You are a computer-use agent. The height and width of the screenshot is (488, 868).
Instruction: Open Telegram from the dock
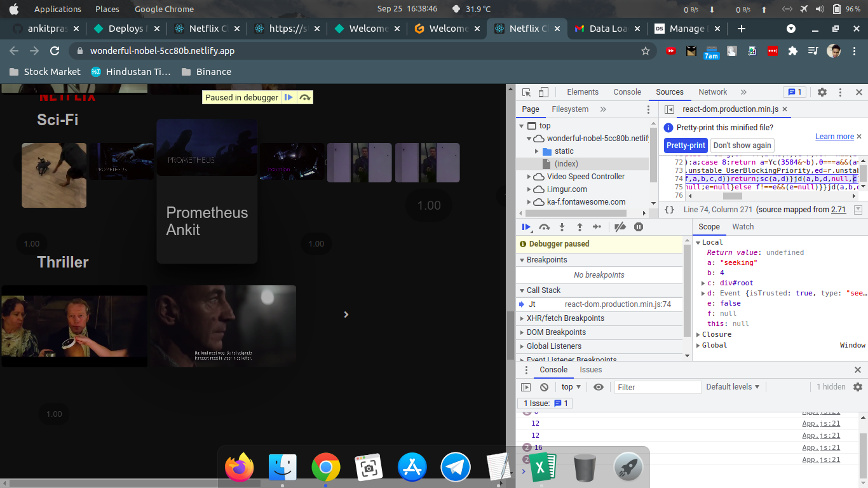click(x=456, y=468)
